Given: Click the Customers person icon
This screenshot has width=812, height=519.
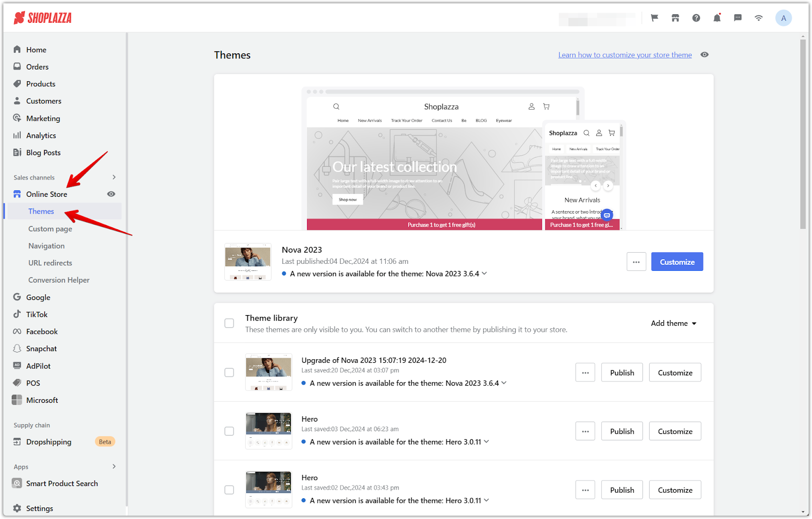Looking at the screenshot, I should (17, 101).
